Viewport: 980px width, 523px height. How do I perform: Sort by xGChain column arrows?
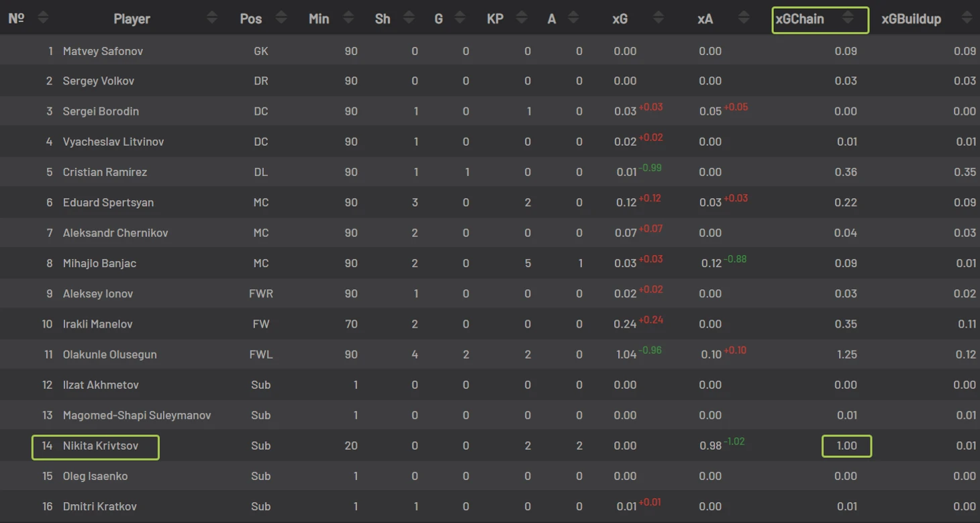pyautogui.click(x=848, y=19)
